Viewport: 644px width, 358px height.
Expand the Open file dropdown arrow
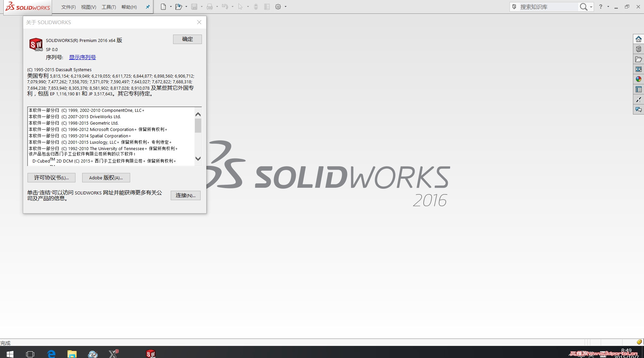(x=186, y=7)
